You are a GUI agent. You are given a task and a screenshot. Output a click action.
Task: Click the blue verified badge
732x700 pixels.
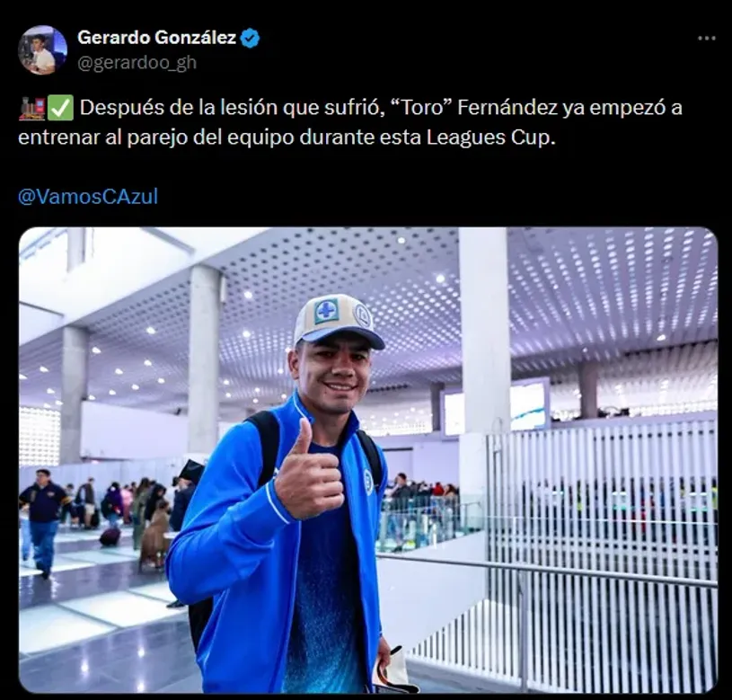250,39
